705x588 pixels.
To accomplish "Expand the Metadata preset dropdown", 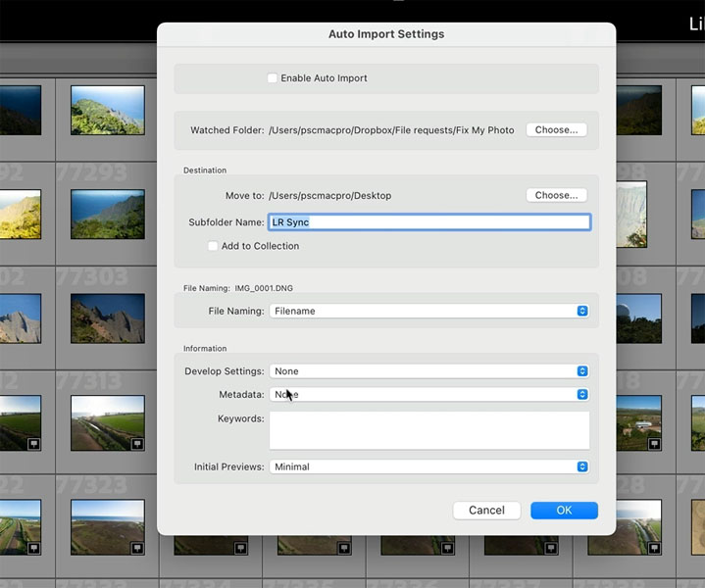I will [428, 394].
